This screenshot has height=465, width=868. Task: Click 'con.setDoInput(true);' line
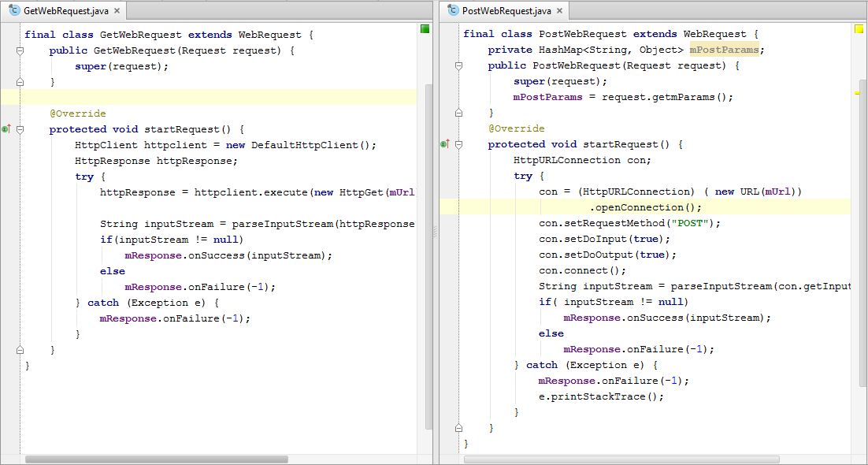point(604,239)
